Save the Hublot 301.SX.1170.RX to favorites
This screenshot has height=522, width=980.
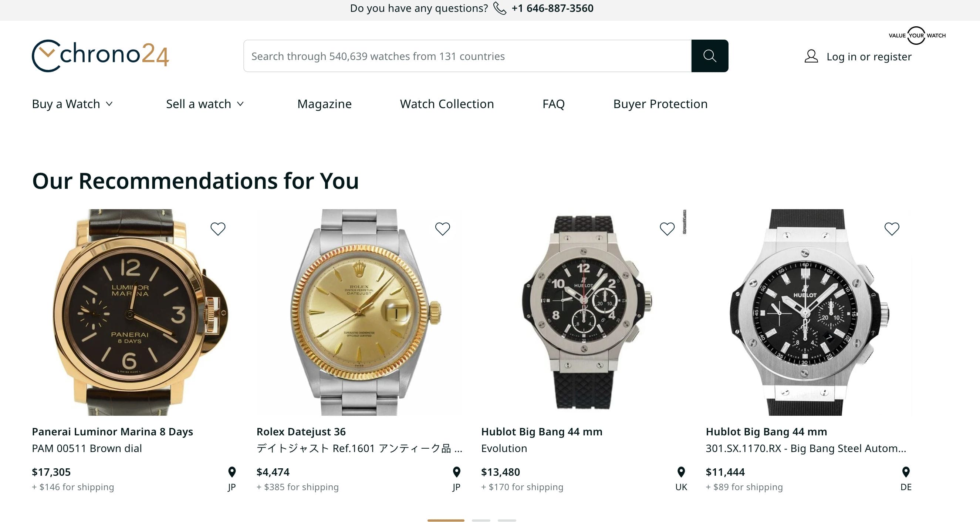pyautogui.click(x=892, y=229)
